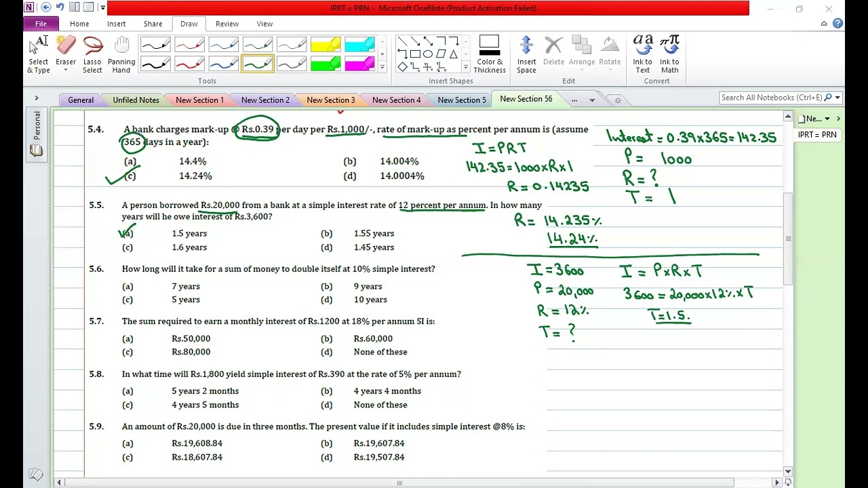Insert a diamond shape
This screenshot has height=488, width=868.
(x=402, y=67)
